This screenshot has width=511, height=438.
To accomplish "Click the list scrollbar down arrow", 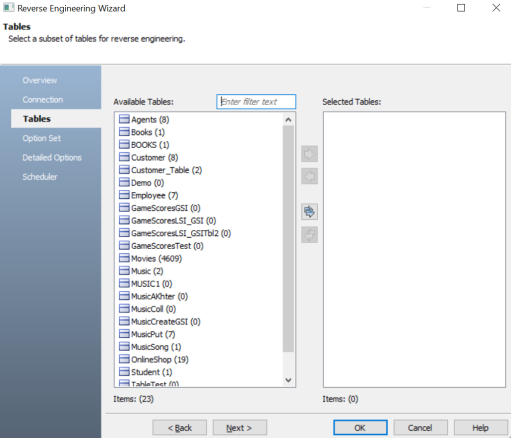I will tap(288, 380).
